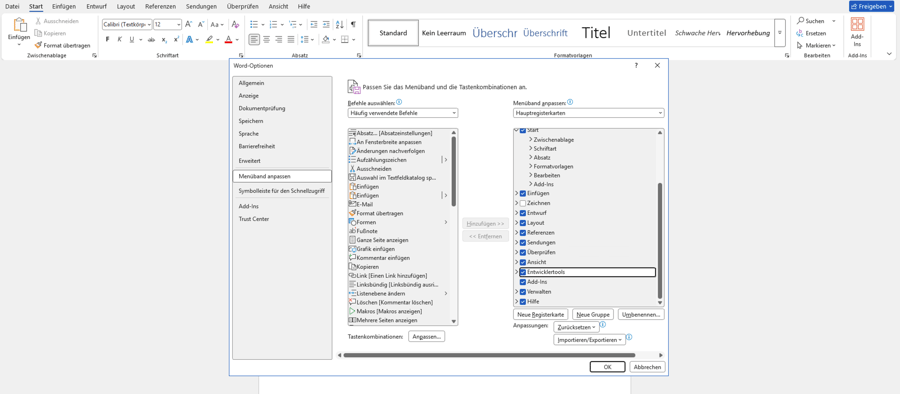Uncheck the Überprüfen tab checkbox
Screen dimensions: 900x394
coord(523,252)
